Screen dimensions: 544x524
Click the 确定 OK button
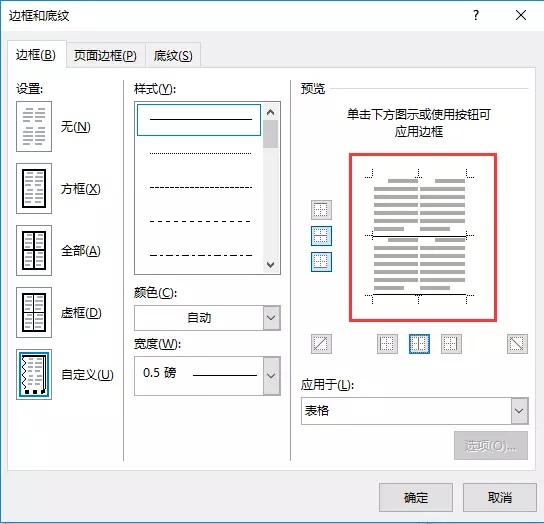(416, 498)
